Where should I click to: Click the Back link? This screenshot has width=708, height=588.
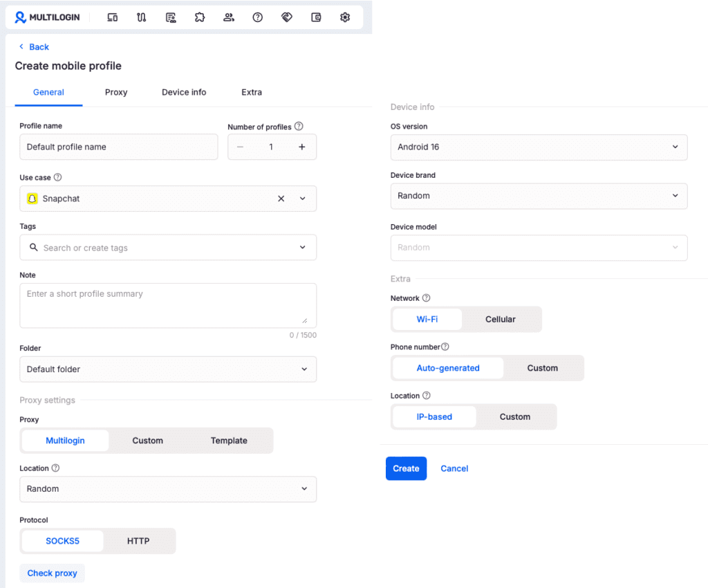click(39, 46)
